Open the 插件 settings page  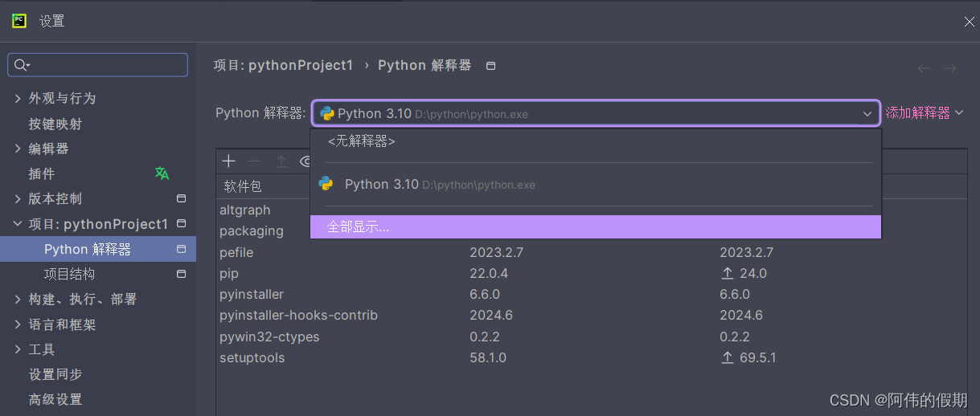click(42, 173)
